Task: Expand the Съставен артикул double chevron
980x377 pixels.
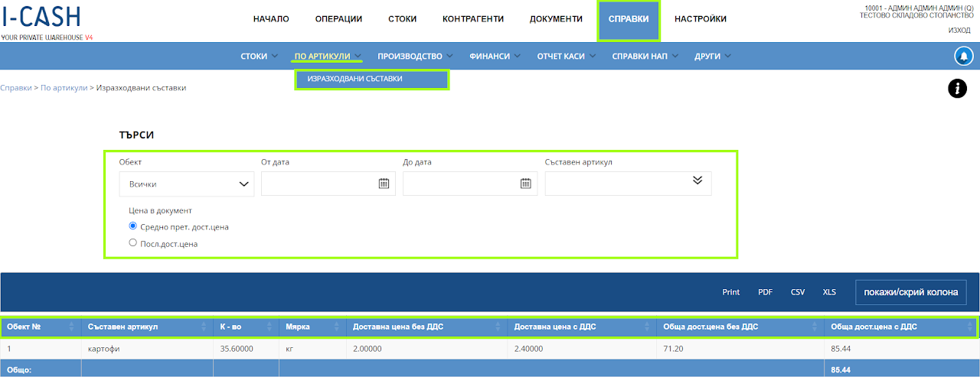Action: (697, 180)
